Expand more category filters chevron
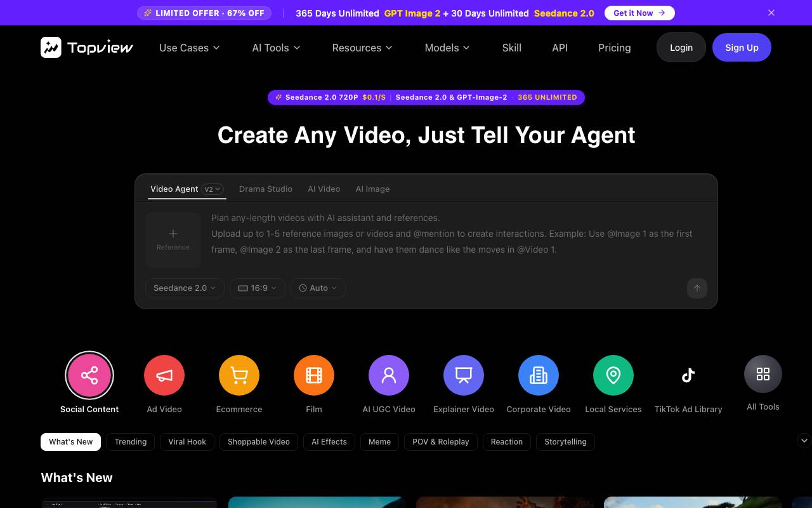The width and height of the screenshot is (812, 508). coord(804,441)
